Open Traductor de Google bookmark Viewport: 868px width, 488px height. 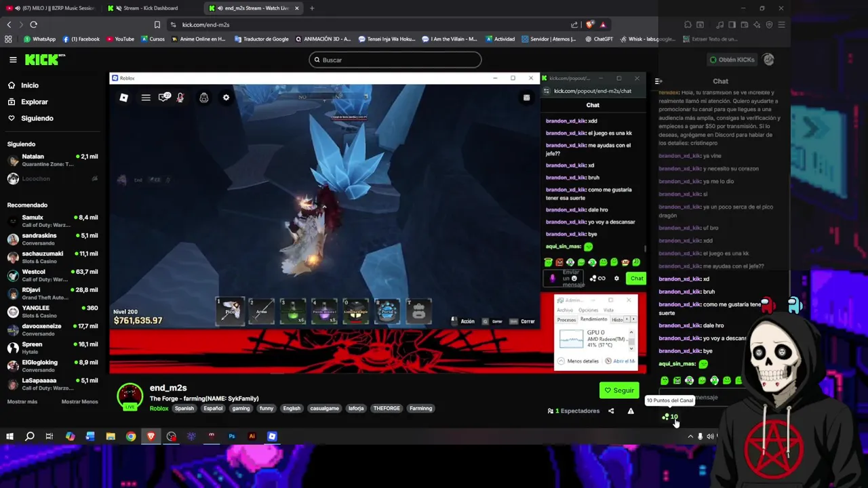pyautogui.click(x=261, y=39)
